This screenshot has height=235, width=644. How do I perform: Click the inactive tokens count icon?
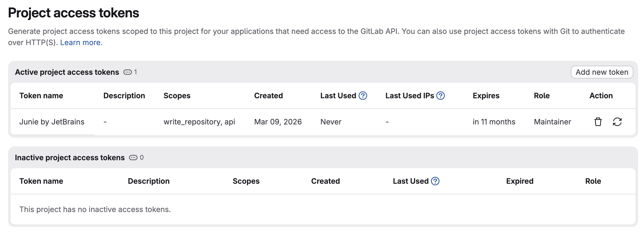click(133, 158)
